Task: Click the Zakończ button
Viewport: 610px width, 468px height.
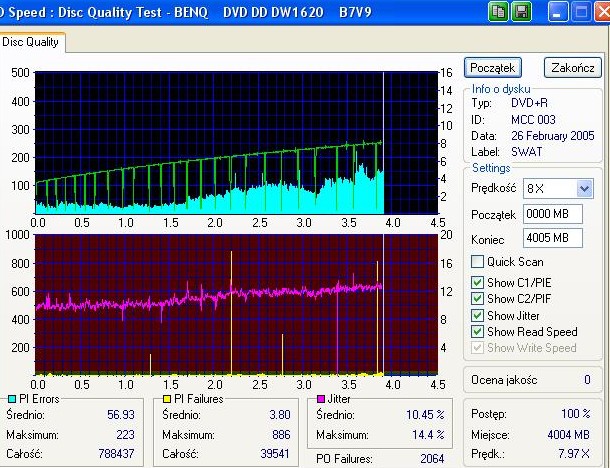Action: point(573,68)
